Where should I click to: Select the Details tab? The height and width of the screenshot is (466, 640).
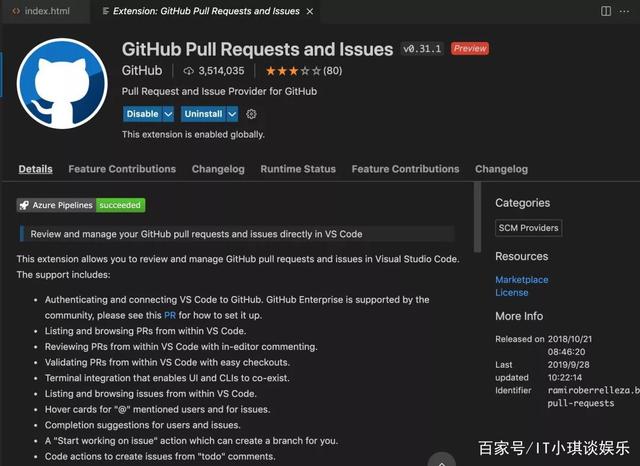pos(36,169)
